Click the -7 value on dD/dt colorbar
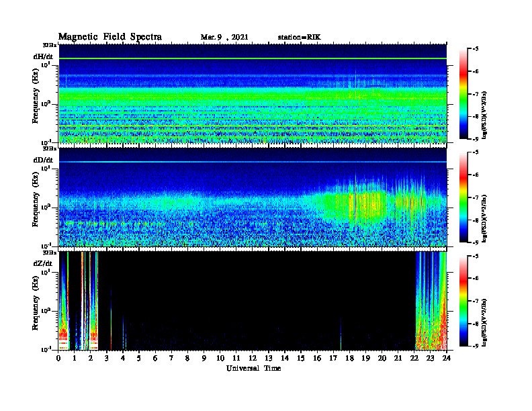The width and height of the screenshot is (532, 411). coord(476,197)
